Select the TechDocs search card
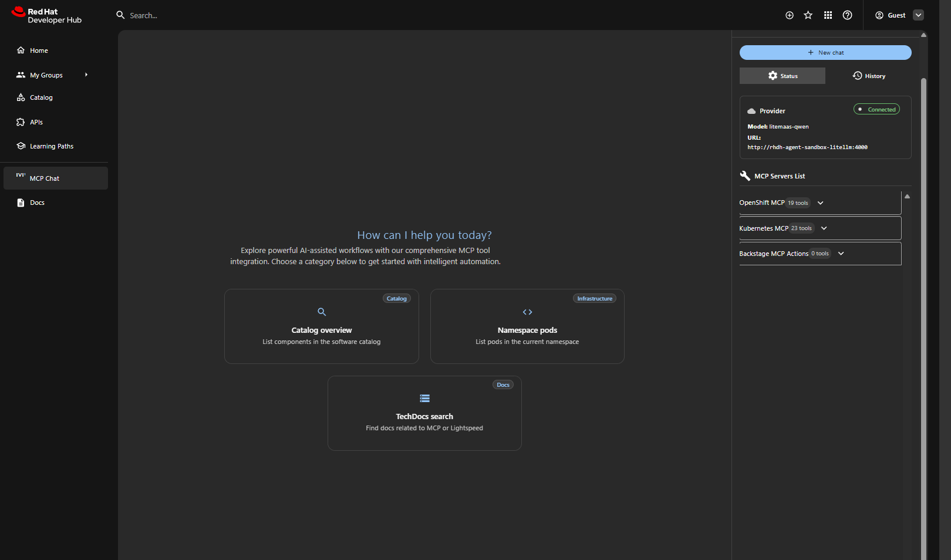 coord(424,413)
